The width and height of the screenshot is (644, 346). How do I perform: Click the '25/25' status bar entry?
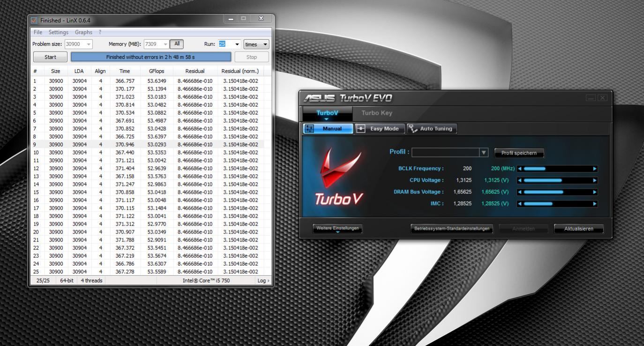pos(44,280)
